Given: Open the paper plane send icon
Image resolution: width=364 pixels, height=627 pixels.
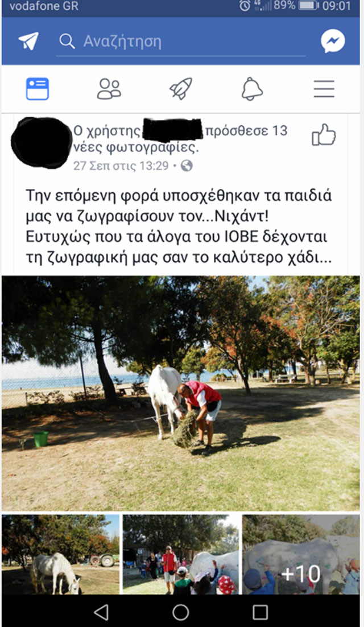Looking at the screenshot, I should (x=29, y=41).
